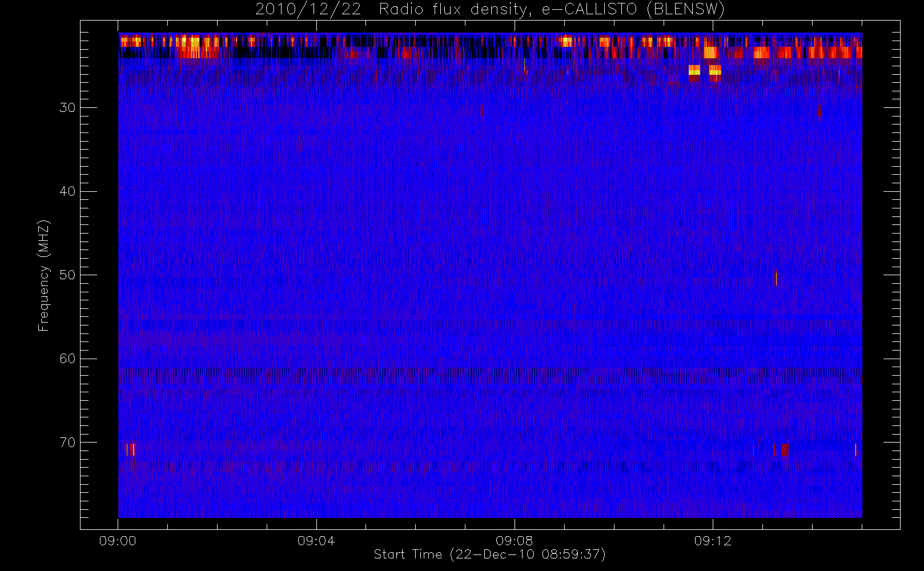
Task: Click the "Frequency (MHZ)" y-axis label
Action: (44, 275)
